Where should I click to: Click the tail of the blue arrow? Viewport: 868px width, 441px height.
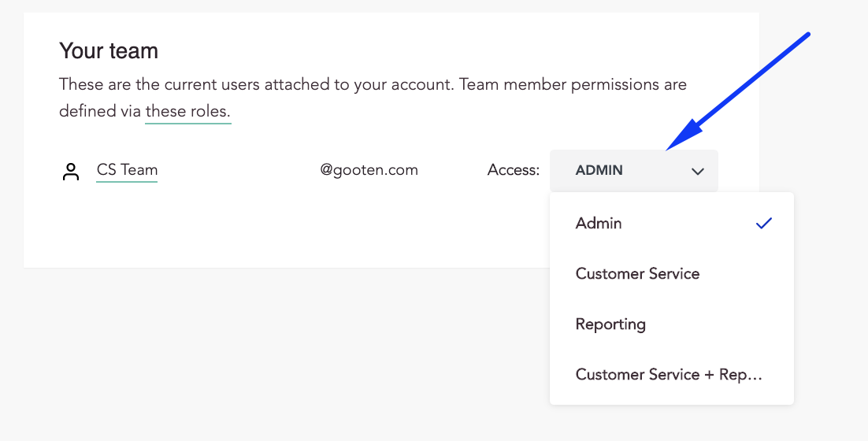pos(803,38)
